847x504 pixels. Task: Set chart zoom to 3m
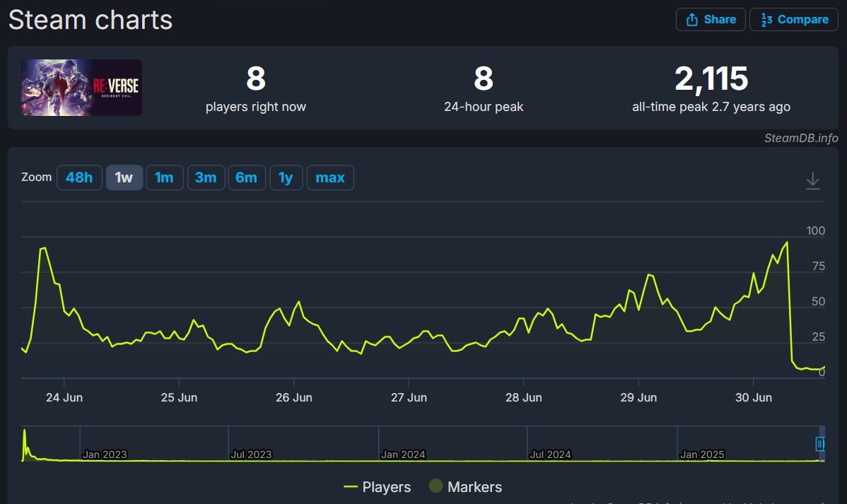tap(206, 177)
